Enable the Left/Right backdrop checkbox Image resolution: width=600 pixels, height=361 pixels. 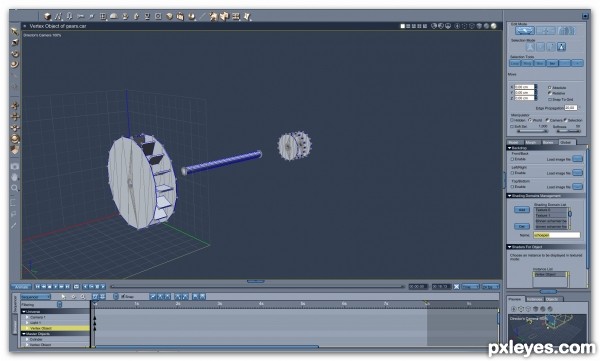point(512,173)
